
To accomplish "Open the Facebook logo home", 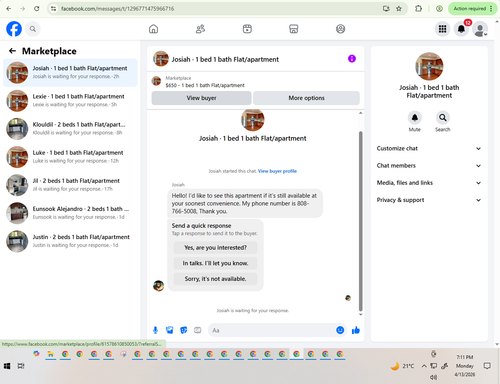I will 14,29.
